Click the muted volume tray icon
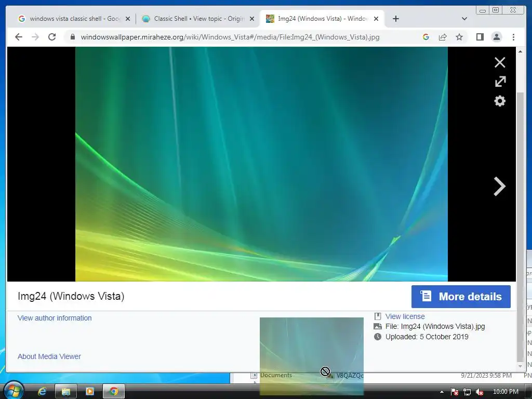532x399 pixels. click(480, 392)
